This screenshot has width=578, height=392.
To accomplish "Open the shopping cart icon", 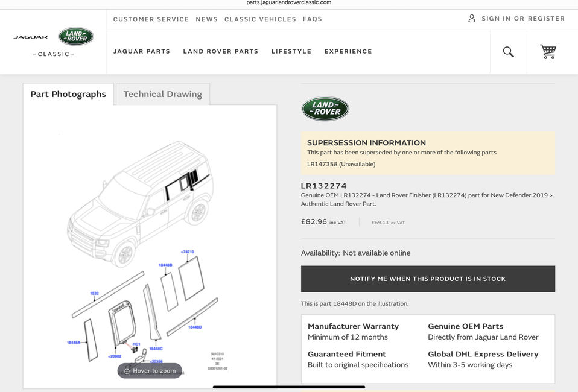I will 548,52.
